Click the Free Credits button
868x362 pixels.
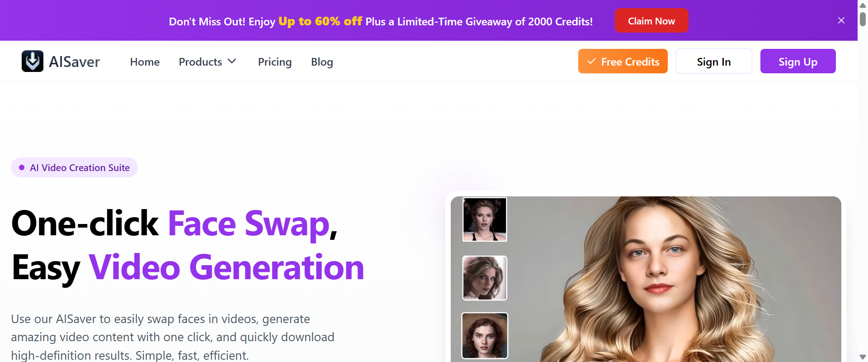(x=623, y=61)
